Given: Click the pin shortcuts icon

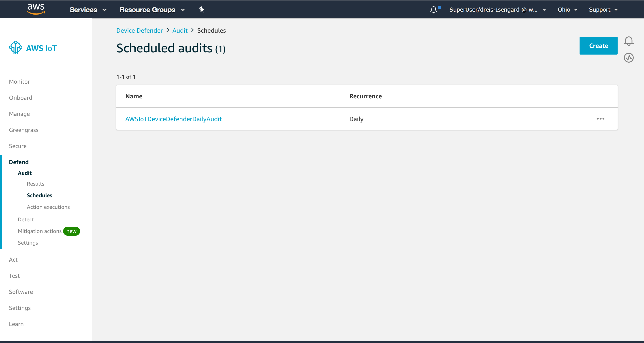Looking at the screenshot, I should tap(202, 9).
